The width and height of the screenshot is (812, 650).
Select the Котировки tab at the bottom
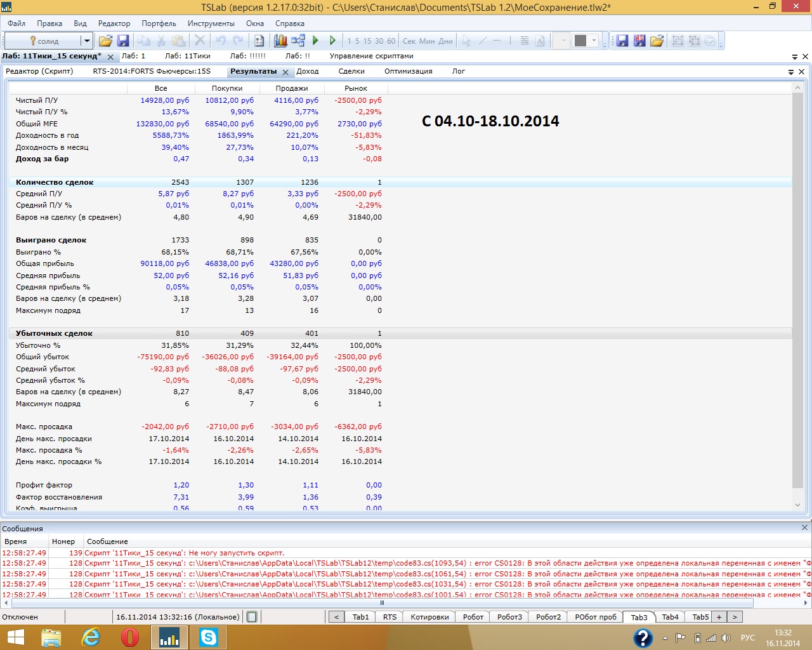[x=429, y=617]
